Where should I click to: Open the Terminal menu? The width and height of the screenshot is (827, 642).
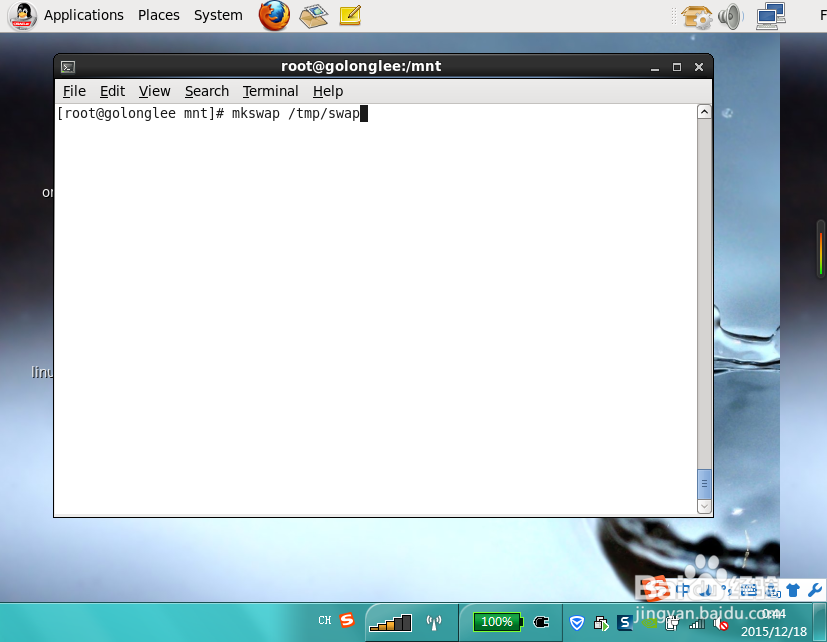tap(270, 91)
